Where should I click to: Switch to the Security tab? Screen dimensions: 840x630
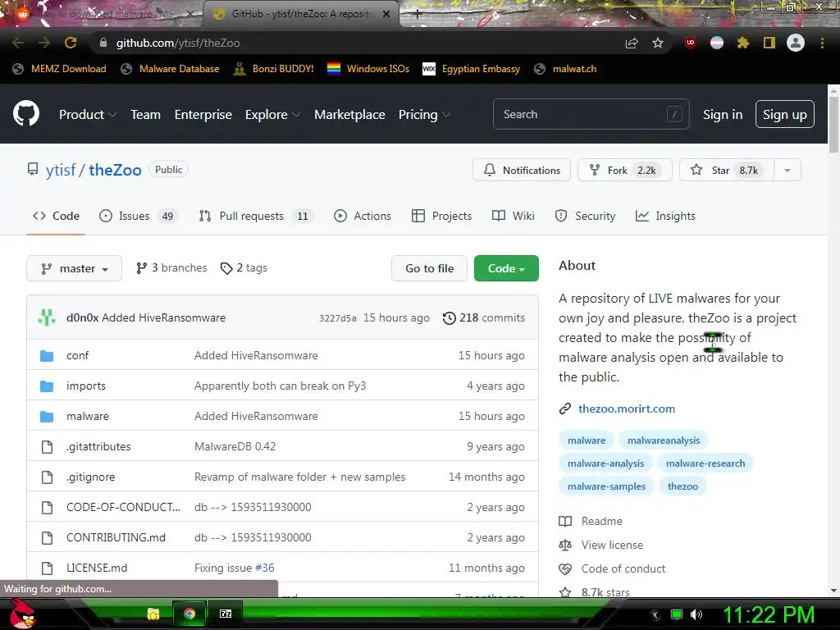pyautogui.click(x=585, y=216)
